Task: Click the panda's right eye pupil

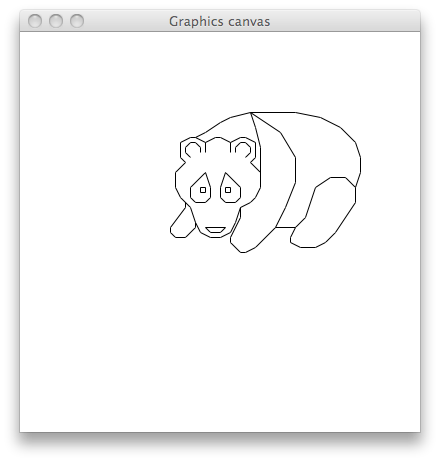Action: click(x=228, y=190)
